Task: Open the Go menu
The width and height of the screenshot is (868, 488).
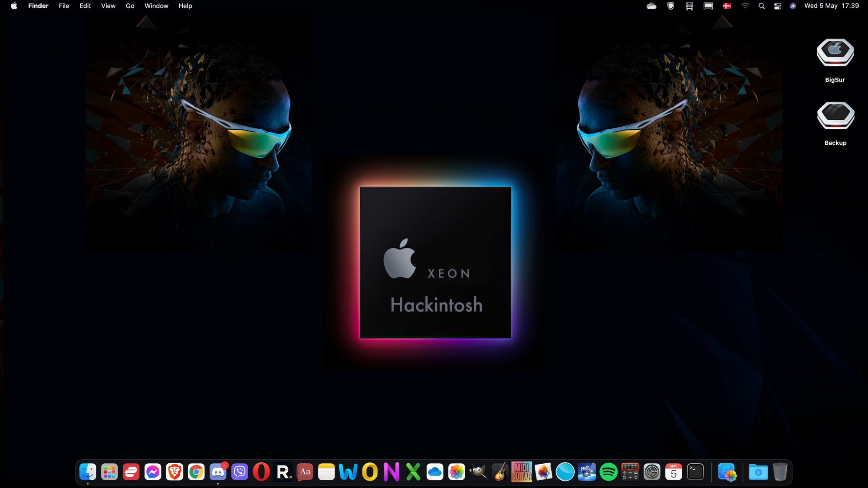Action: [130, 6]
